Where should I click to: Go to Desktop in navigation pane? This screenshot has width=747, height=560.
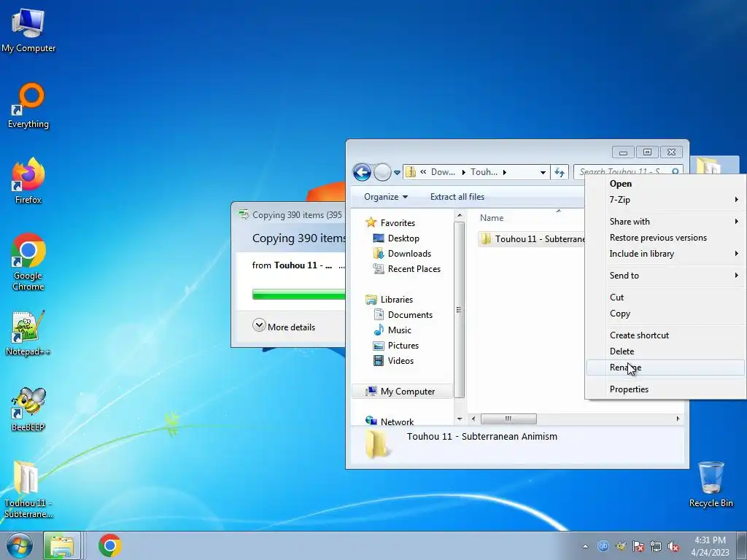tap(403, 238)
